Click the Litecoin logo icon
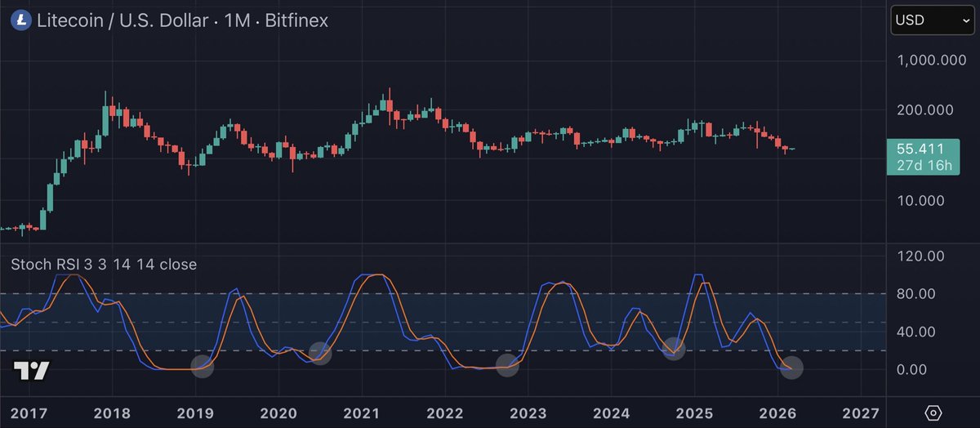Viewport: 980px width, 428px height. pos(20,20)
